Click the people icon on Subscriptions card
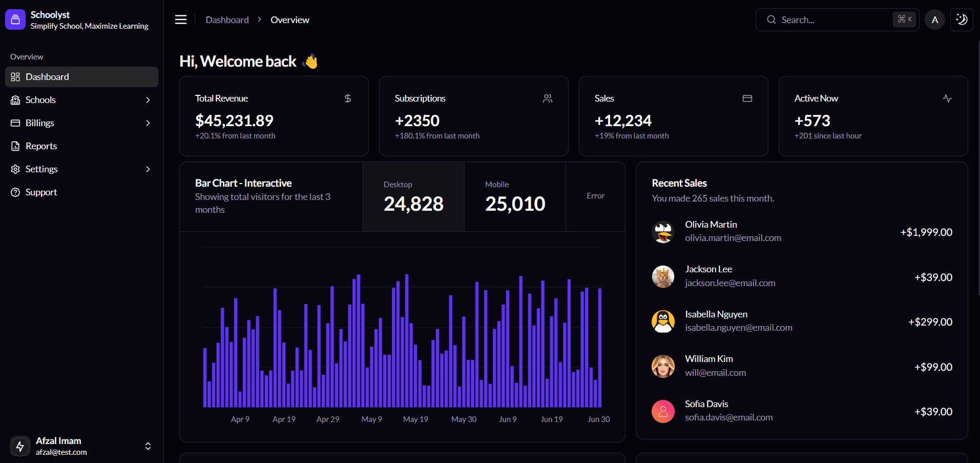This screenshot has height=463, width=980. pos(547,98)
